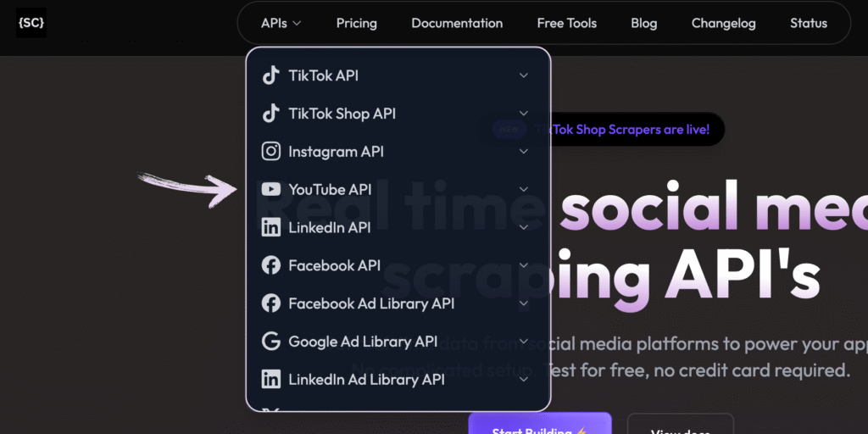The image size is (868, 434).
Task: Click the TikTok API icon
Action: (x=270, y=75)
